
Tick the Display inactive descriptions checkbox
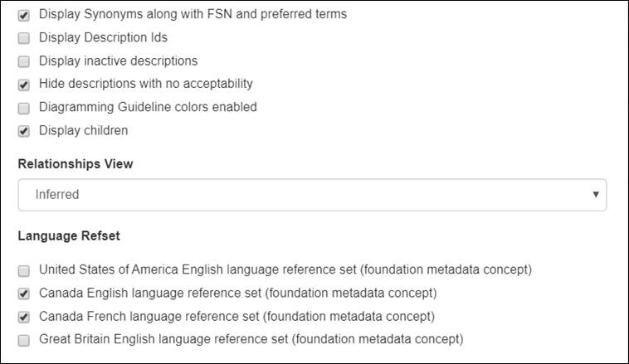(x=24, y=61)
